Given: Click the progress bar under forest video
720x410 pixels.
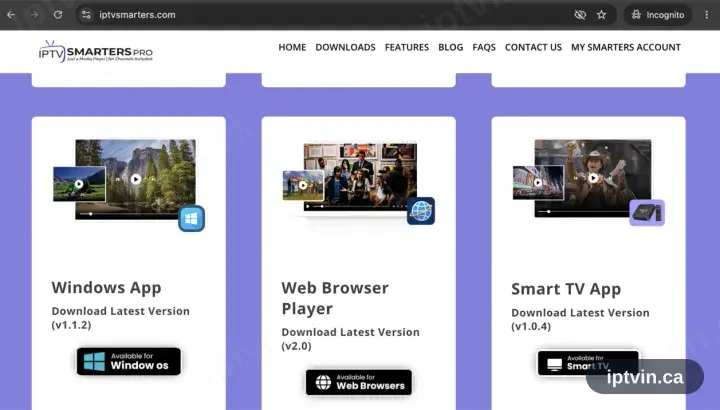Looking at the screenshot, I should point(129,214).
